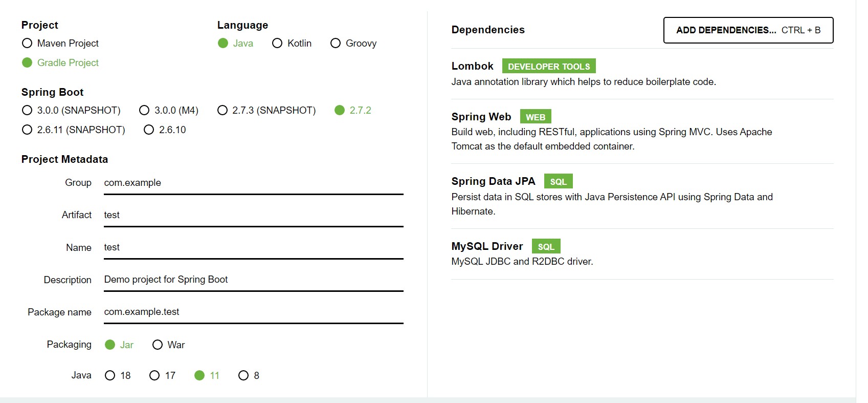Pick Spring Boot version 2.6.10

click(x=149, y=130)
